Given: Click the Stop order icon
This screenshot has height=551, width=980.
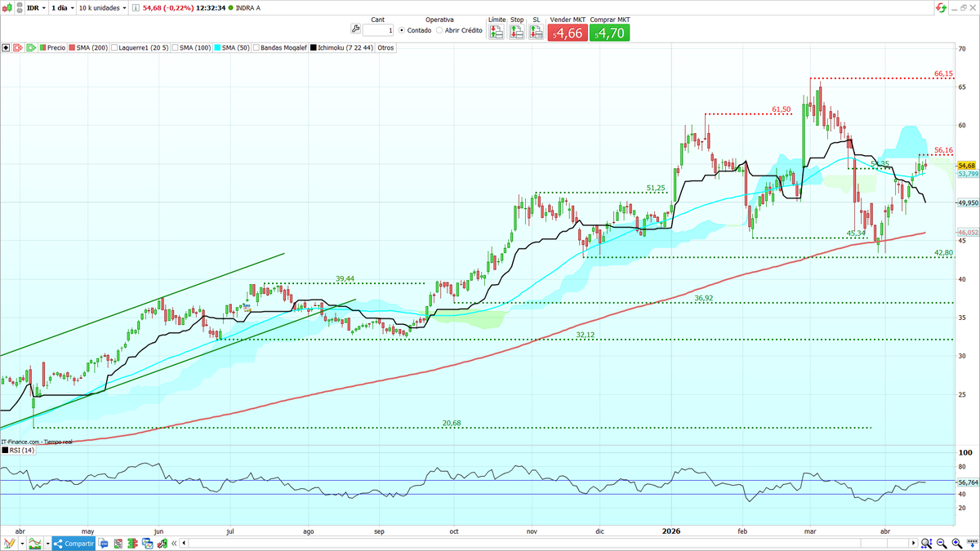Looking at the screenshot, I should [517, 32].
